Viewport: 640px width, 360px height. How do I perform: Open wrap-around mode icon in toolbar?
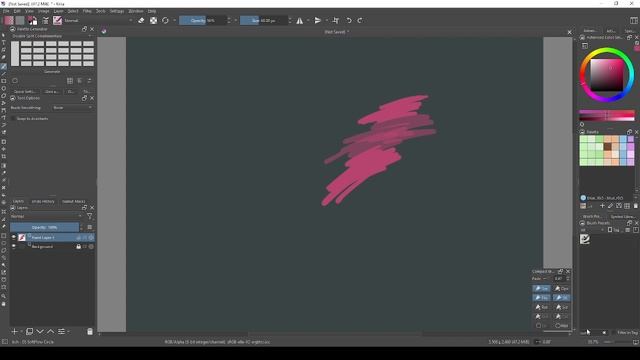[336, 20]
